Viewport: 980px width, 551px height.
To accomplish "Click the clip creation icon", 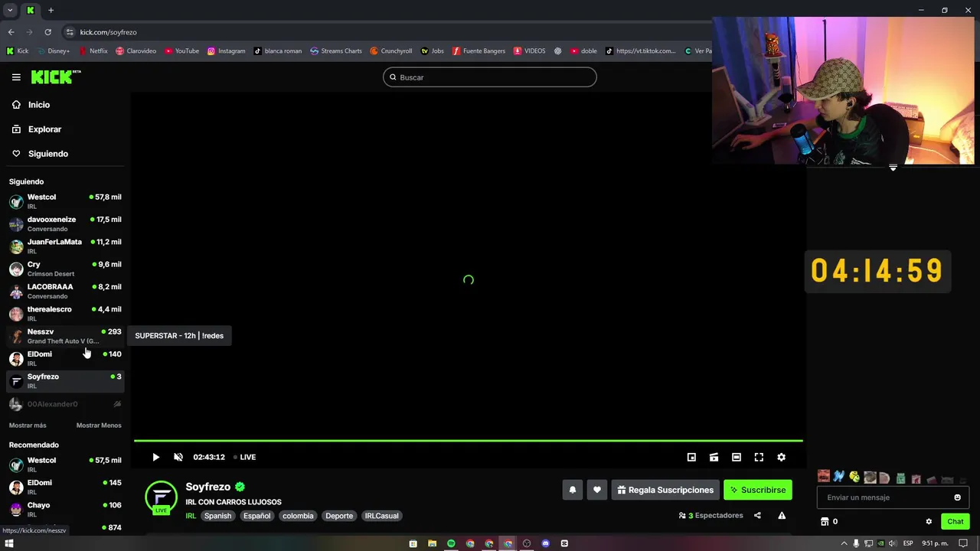I will tap(714, 457).
